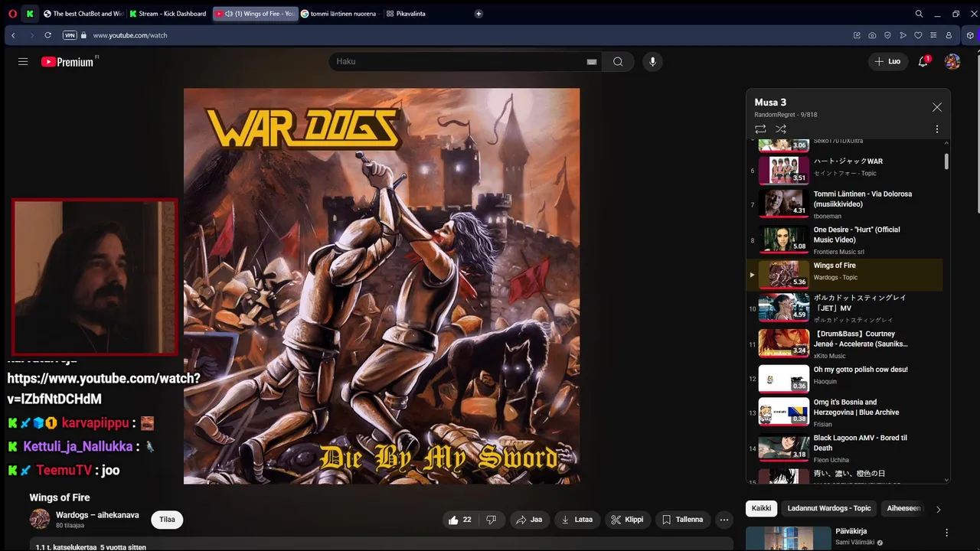Subscribe with the Tilaa button
This screenshot has width=980, height=551.
(x=167, y=520)
